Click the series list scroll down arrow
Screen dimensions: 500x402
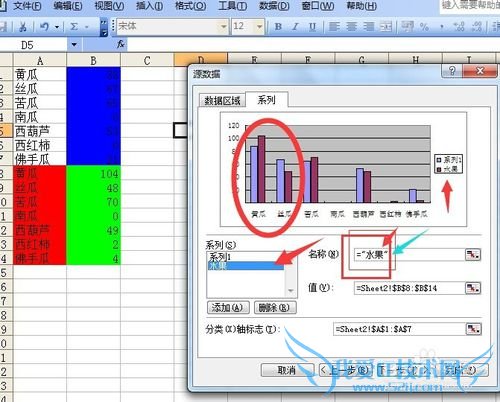pos(291,291)
